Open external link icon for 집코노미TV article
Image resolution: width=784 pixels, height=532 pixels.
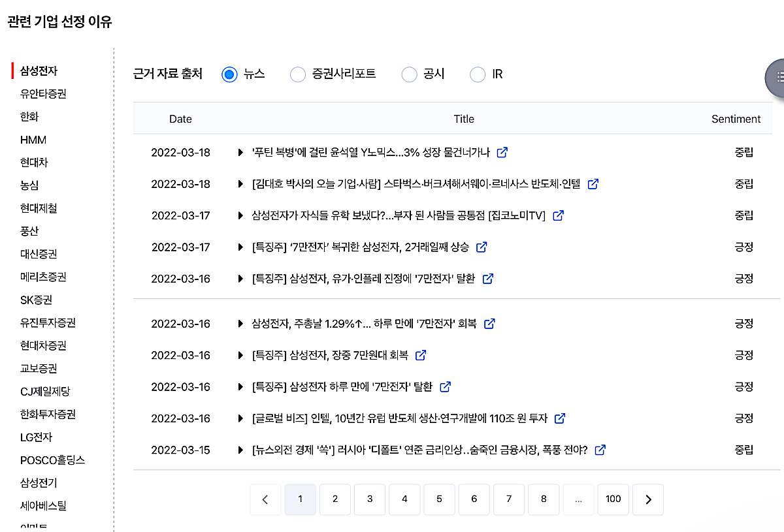pyautogui.click(x=558, y=215)
